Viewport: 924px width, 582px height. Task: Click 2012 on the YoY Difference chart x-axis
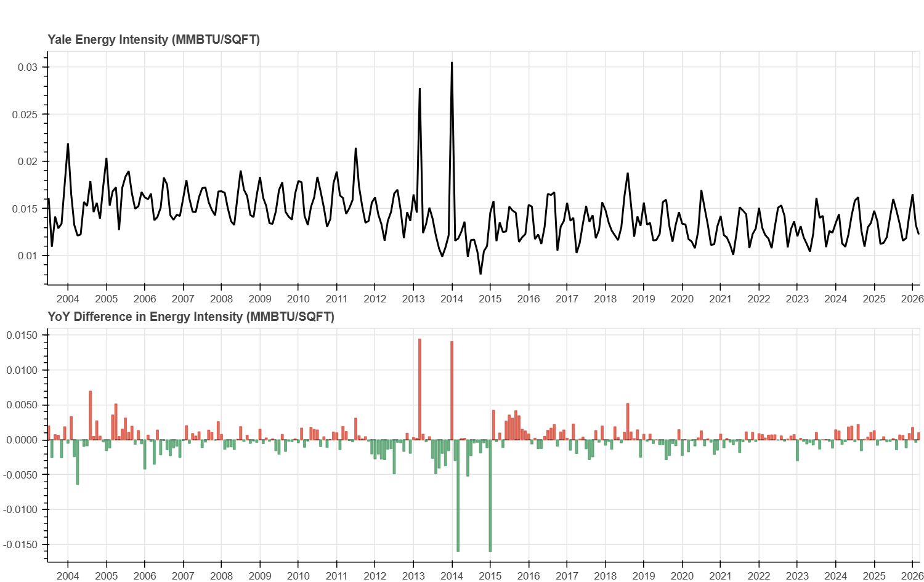tap(375, 576)
